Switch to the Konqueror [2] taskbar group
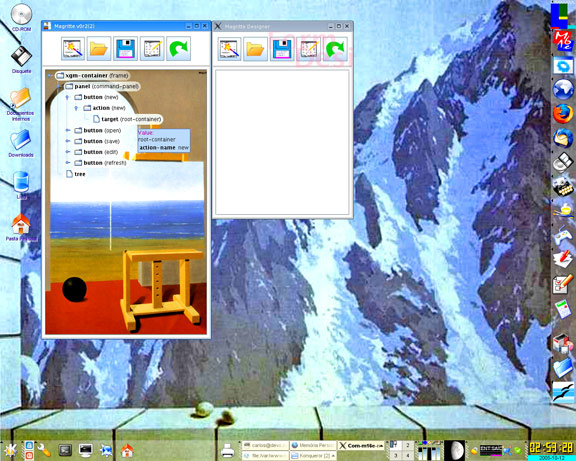The image size is (576, 461). (313, 455)
